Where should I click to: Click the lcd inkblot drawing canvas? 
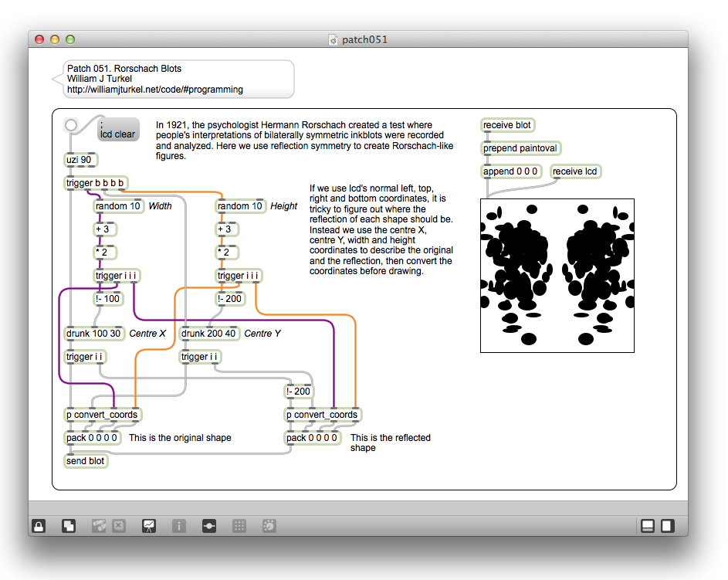pyautogui.click(x=557, y=276)
